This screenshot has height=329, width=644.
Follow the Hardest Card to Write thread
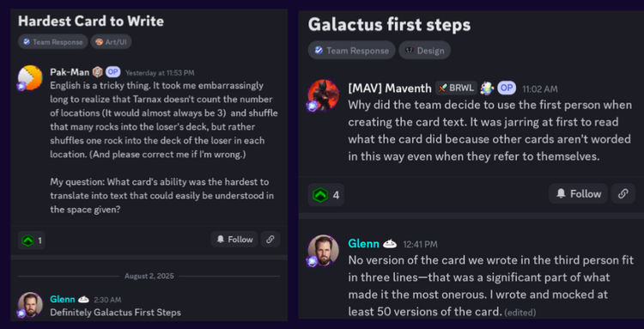click(x=234, y=240)
